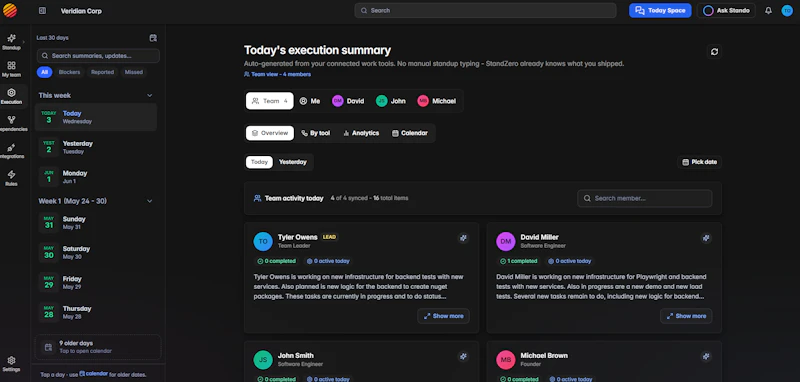Select Sunday May 31 in the day list
The height and width of the screenshot is (382, 800).
[96, 222]
